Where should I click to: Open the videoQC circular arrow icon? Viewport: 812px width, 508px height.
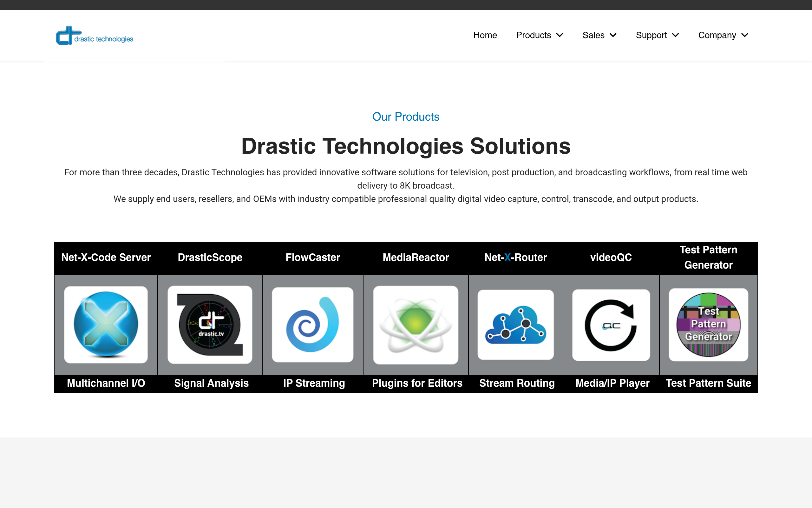tap(611, 325)
